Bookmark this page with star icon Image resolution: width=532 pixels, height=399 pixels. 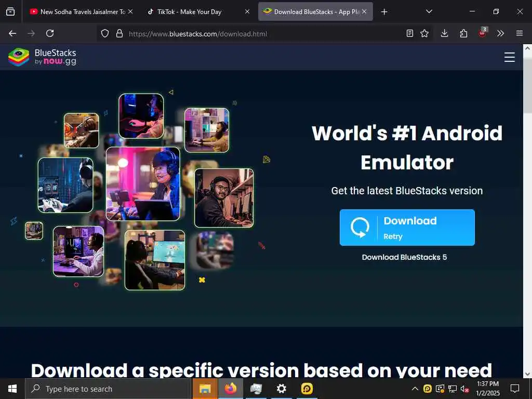point(424,33)
